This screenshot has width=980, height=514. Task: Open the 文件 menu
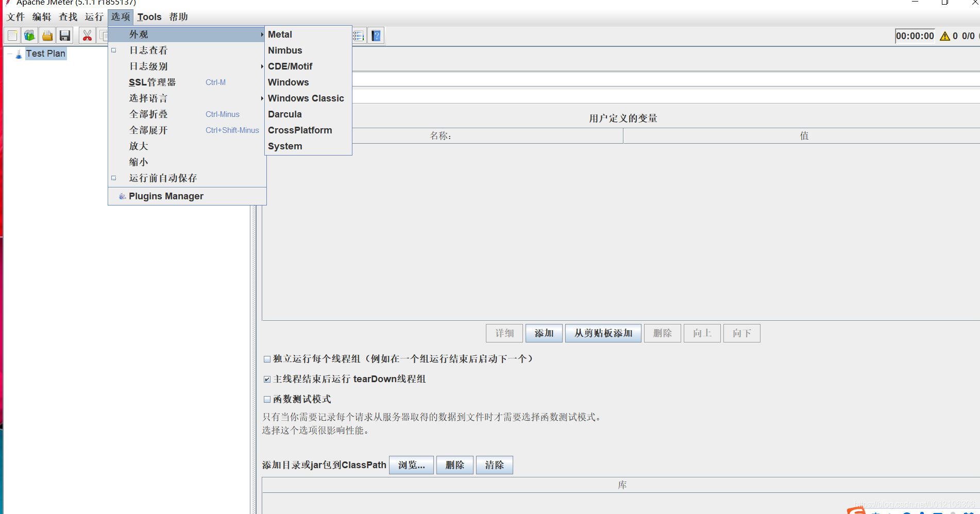click(x=15, y=17)
